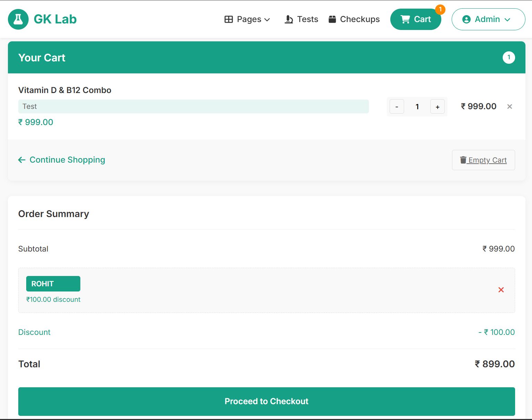Click the Pages grid icon
This screenshot has height=420, width=532.
tap(229, 19)
